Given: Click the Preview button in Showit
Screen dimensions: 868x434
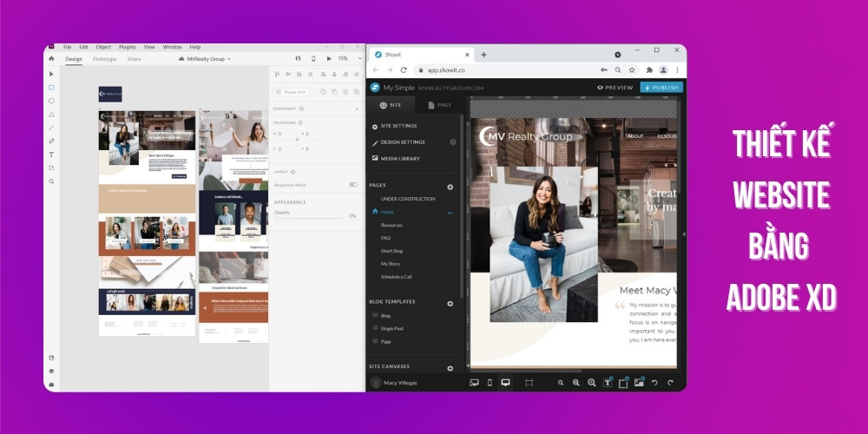Looking at the screenshot, I should click(x=615, y=88).
